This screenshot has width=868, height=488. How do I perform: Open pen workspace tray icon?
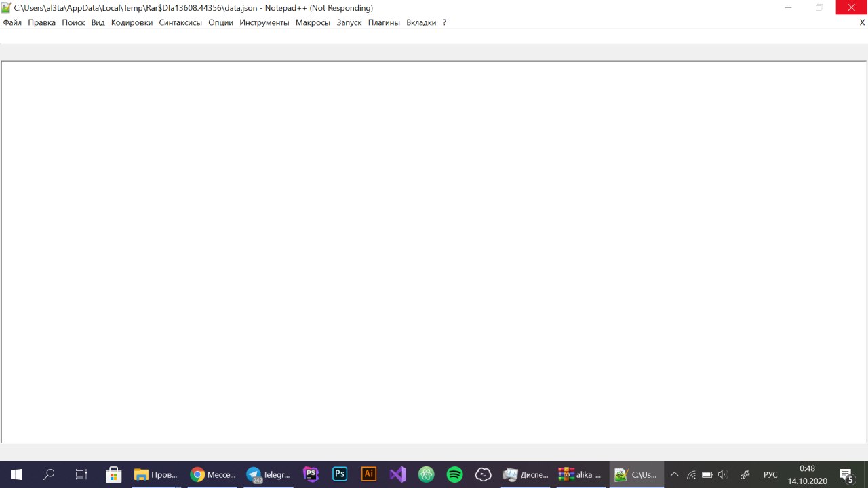click(745, 474)
